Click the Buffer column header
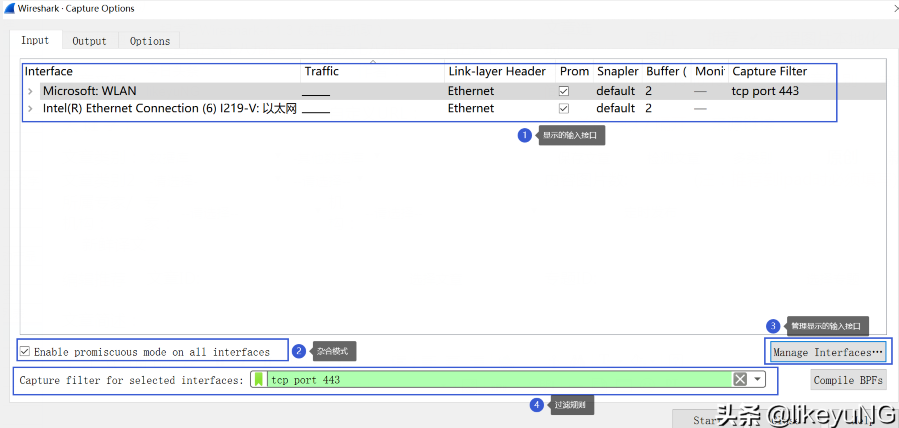 coord(667,72)
